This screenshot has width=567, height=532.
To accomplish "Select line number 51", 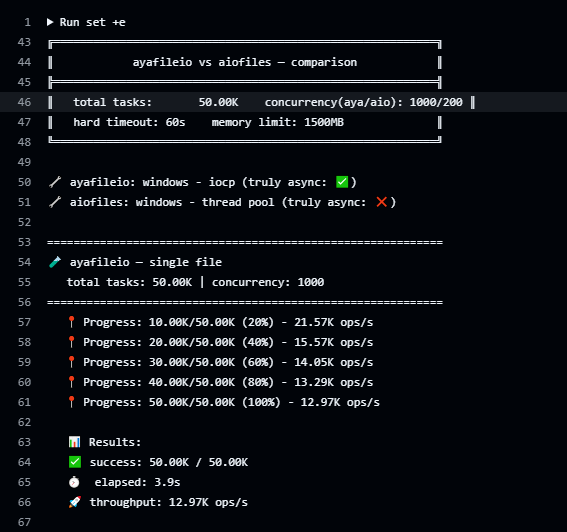I will [24, 202].
